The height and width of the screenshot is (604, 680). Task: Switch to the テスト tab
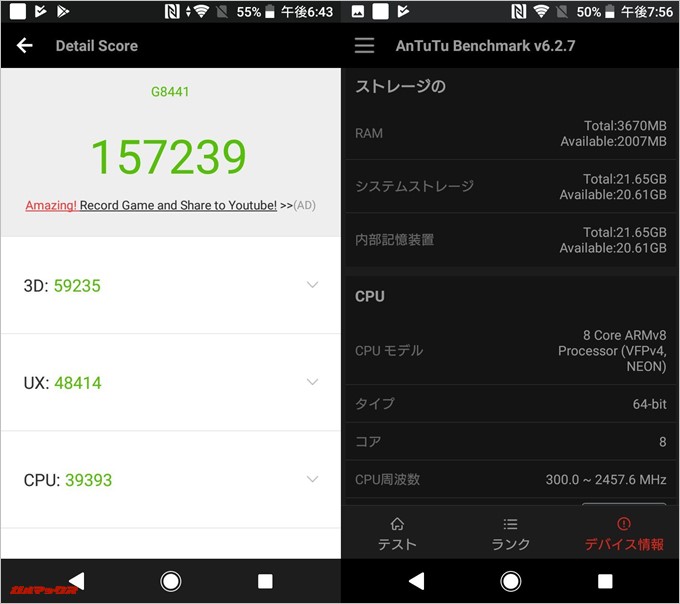pos(397,534)
